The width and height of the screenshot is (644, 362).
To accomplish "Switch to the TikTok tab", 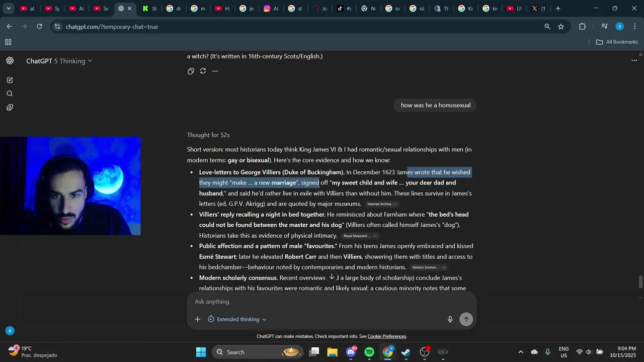I will [345, 9].
